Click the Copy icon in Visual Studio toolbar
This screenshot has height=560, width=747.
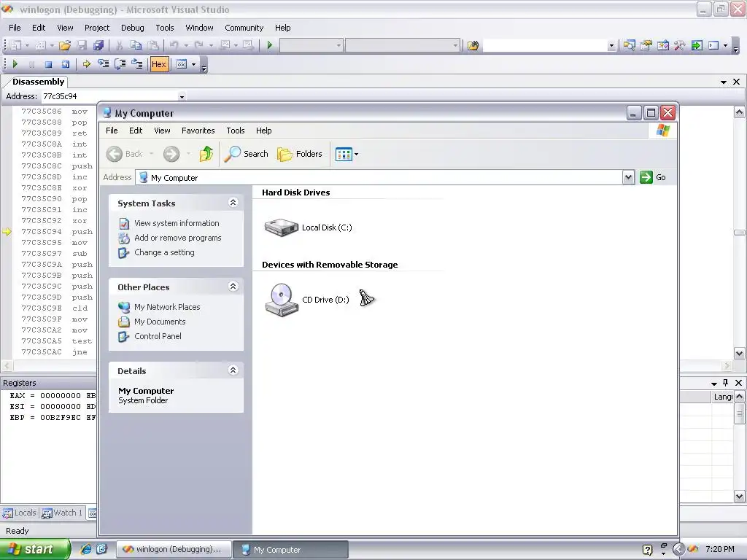(x=136, y=46)
